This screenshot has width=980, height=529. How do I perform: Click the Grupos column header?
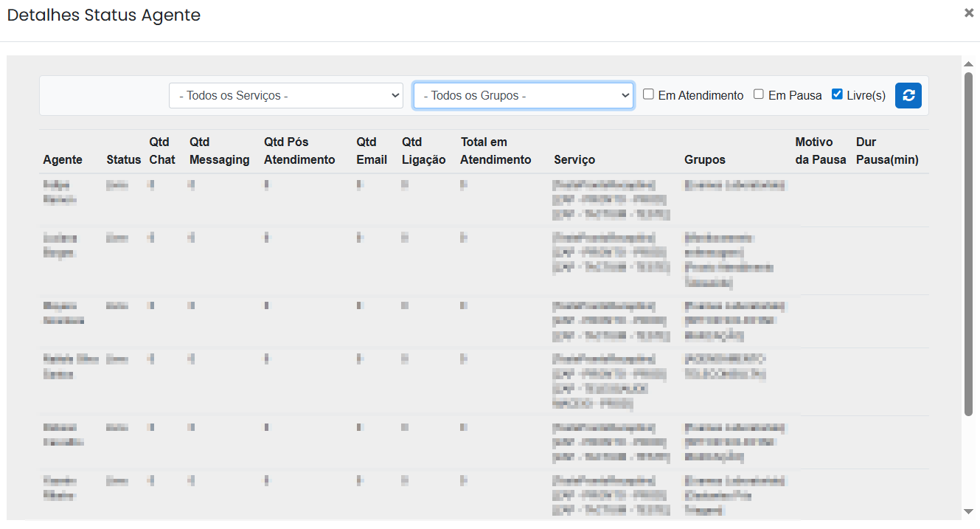click(704, 159)
